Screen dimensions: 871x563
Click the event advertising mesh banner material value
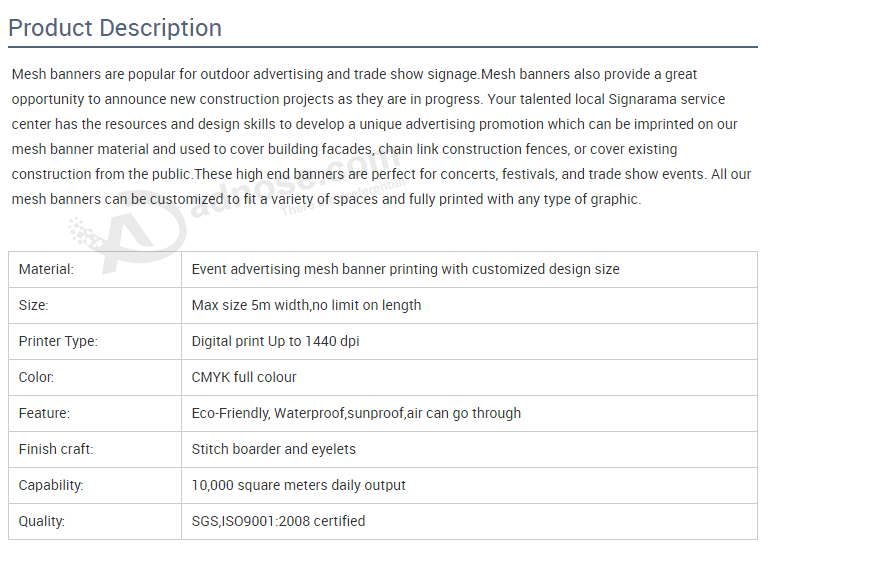[x=405, y=269]
